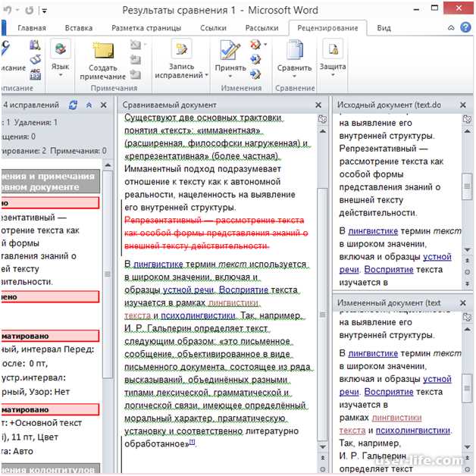This screenshot has height=476, width=476.
Task: Click select browse object icon in Исходный документ
Action: coord(468,272)
